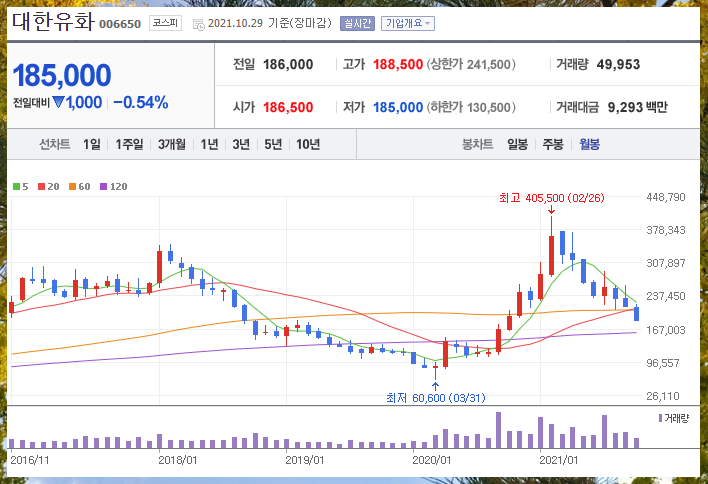Click the 378,343 price axis label
Screen dimensions: 708x484
click(666, 230)
